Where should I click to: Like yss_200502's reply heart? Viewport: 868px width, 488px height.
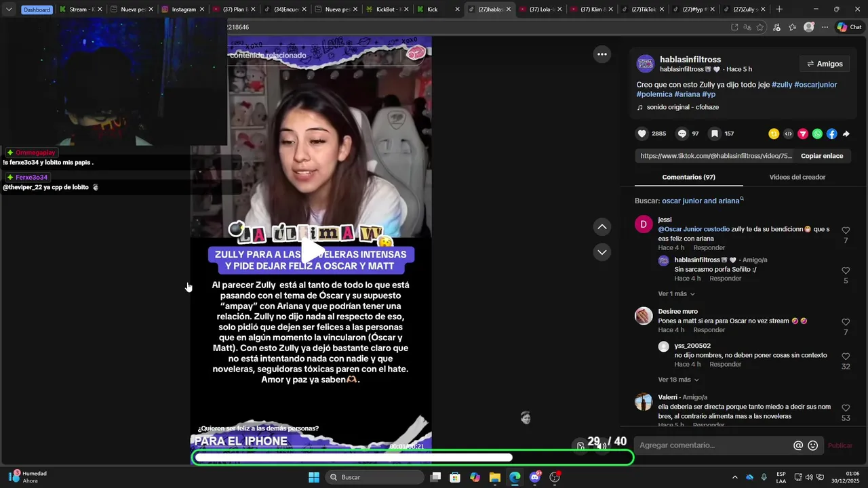point(846,357)
